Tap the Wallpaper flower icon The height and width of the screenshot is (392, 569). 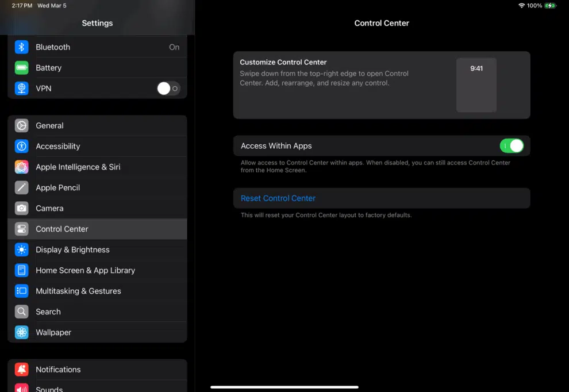(x=21, y=332)
